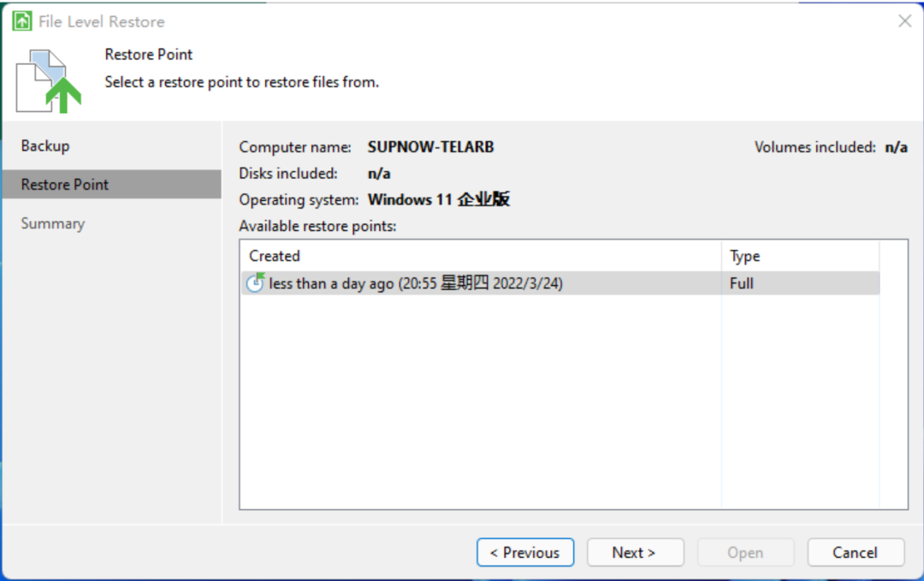Click the 'Full' type cell

(x=741, y=283)
